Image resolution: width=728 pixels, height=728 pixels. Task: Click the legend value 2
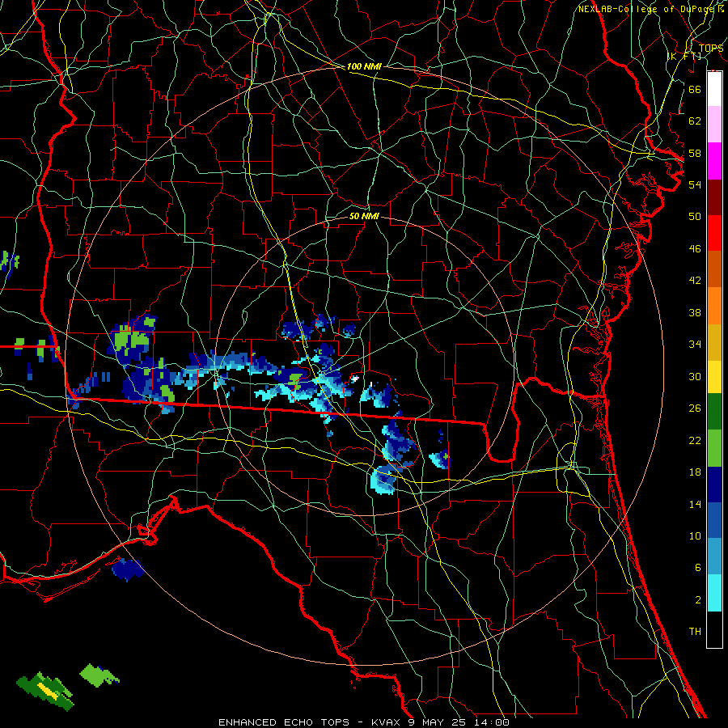click(697, 600)
